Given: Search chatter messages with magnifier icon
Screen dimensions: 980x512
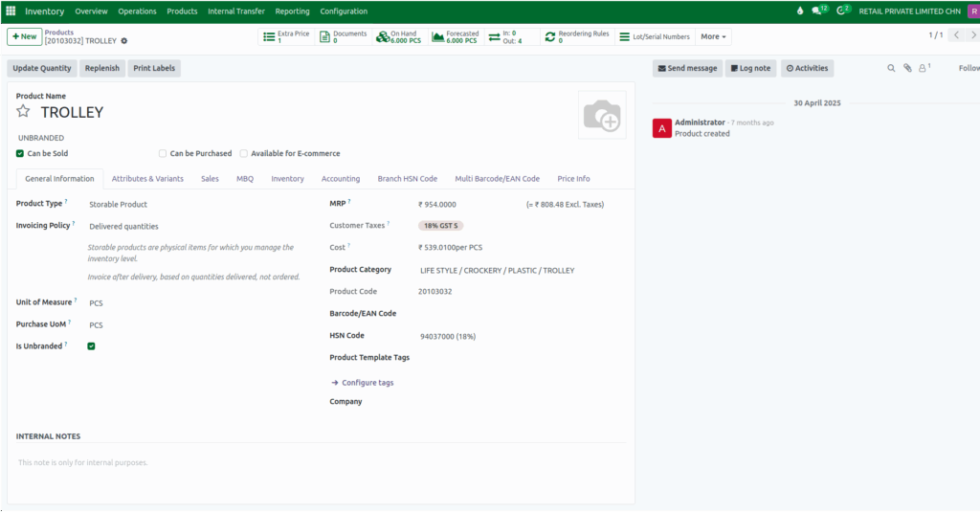Looking at the screenshot, I should pyautogui.click(x=891, y=68).
